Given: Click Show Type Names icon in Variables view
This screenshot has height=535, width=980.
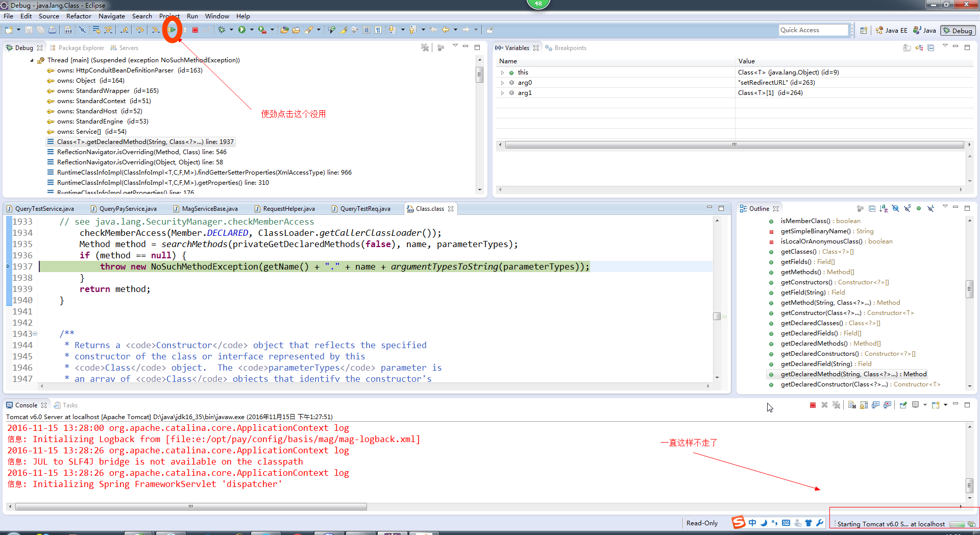Looking at the screenshot, I should click(x=907, y=48).
